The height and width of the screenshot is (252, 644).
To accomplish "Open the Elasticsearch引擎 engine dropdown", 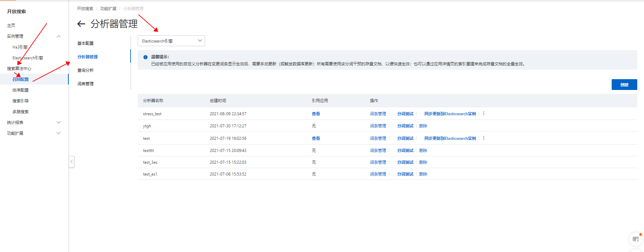I will [x=171, y=41].
